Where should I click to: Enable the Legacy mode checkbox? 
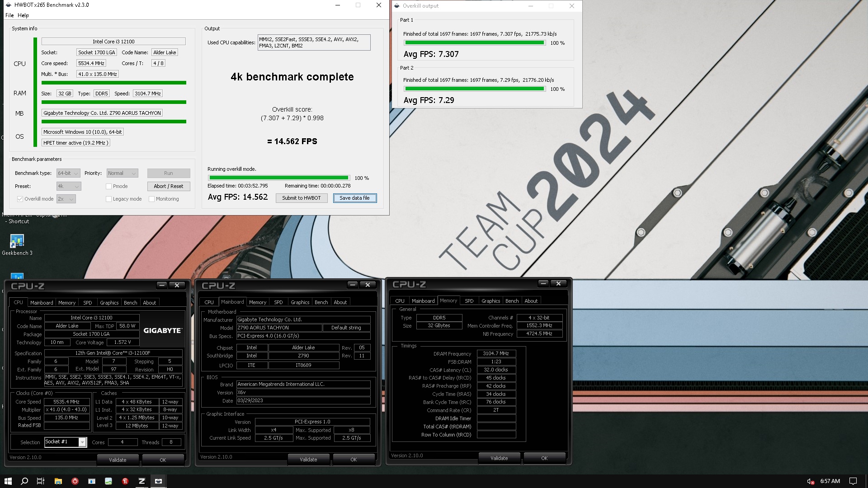click(x=108, y=199)
